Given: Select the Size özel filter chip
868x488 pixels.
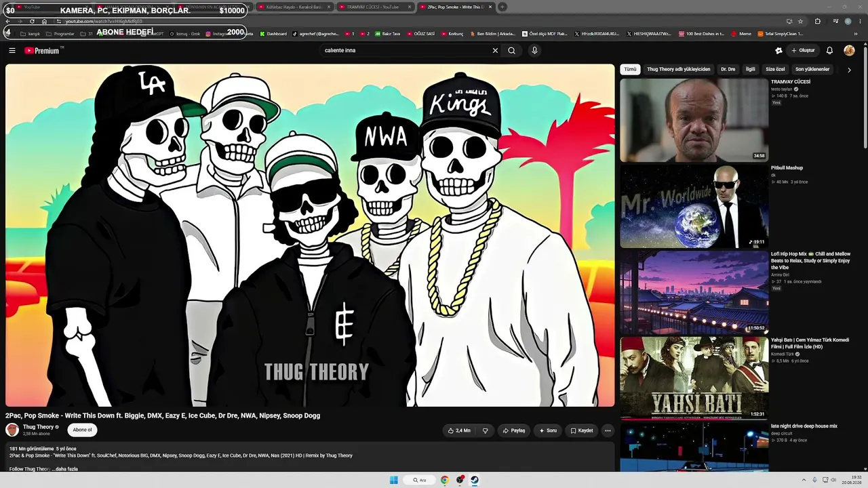Looking at the screenshot, I should coord(775,69).
